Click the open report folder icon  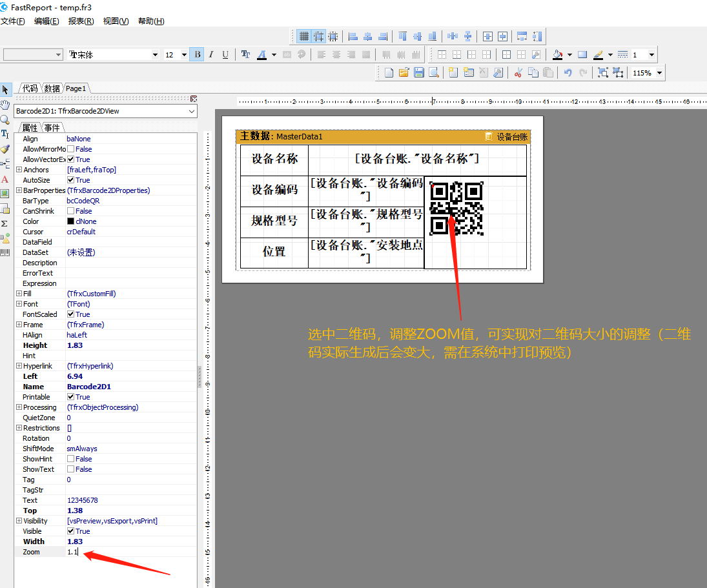point(404,72)
